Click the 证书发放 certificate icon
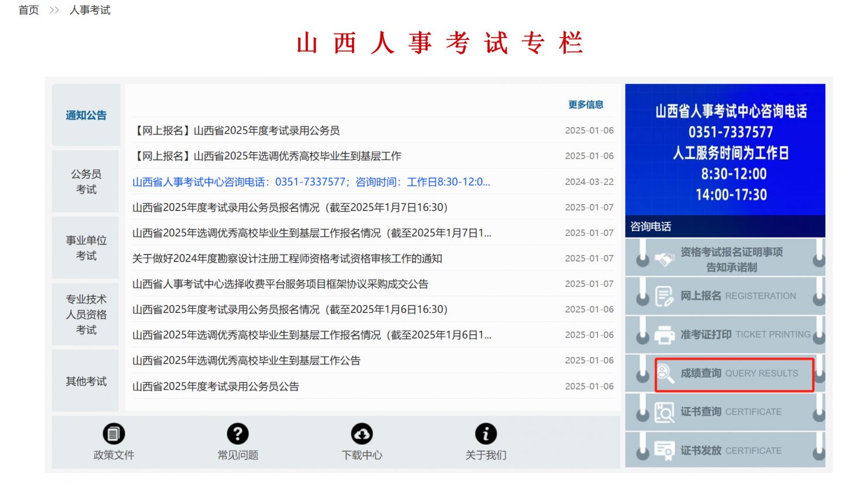Screen dimensions: 868x484 click(x=664, y=450)
